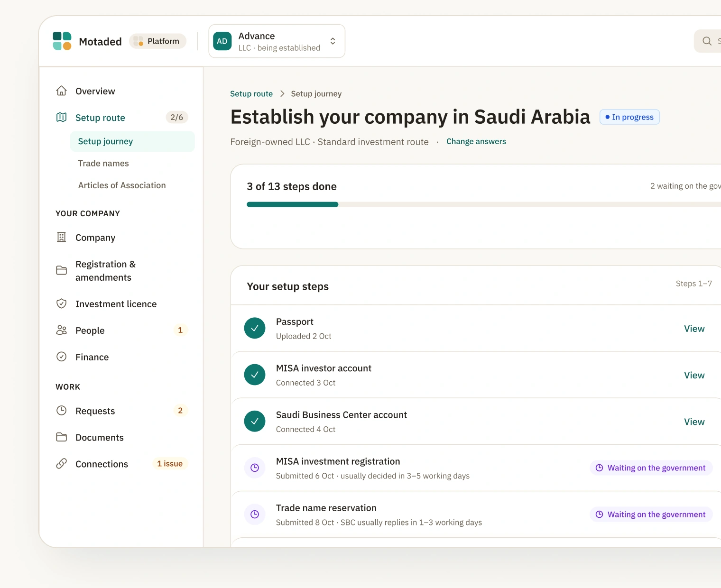Click the Setup route breadcrumb link
Image resolution: width=721 pixels, height=588 pixels.
click(x=251, y=94)
